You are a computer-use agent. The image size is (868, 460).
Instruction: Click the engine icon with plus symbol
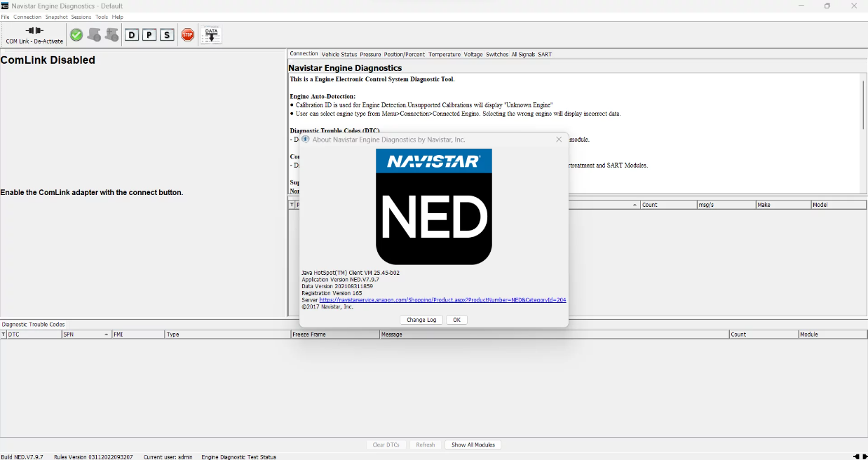[111, 34]
